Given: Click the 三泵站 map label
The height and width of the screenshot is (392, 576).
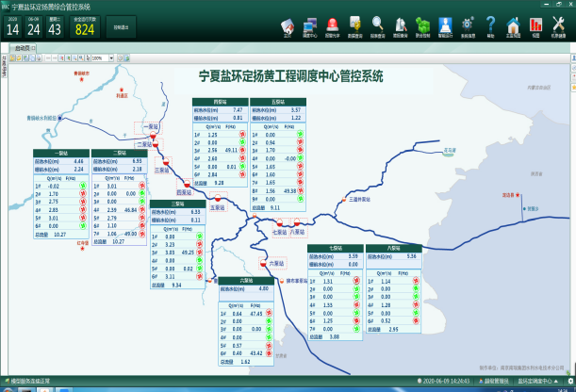Looking at the screenshot, I should tap(161, 170).
